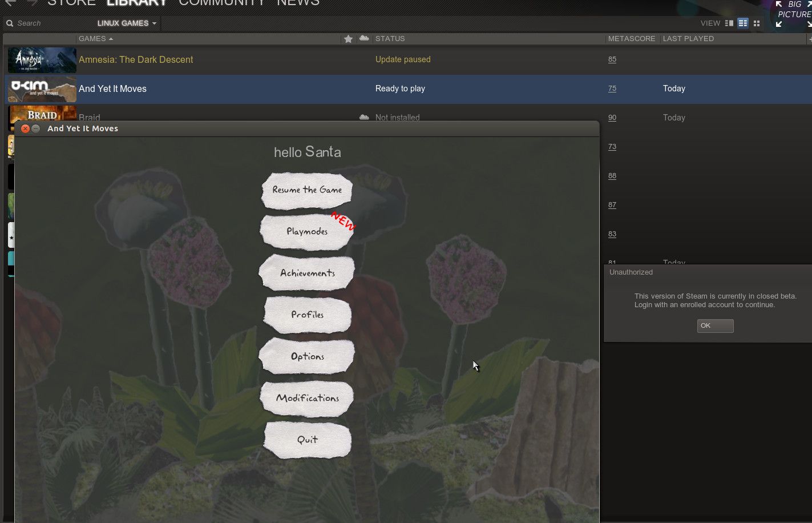
Task: Switch to detail view layout
Action: tap(729, 23)
